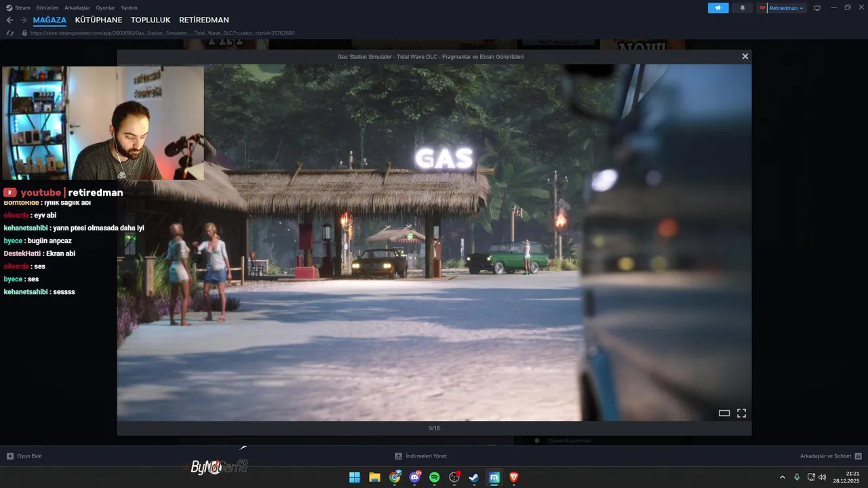This screenshot has height=488, width=868.
Task: Open OBS Studio from the taskbar
Action: tap(454, 477)
